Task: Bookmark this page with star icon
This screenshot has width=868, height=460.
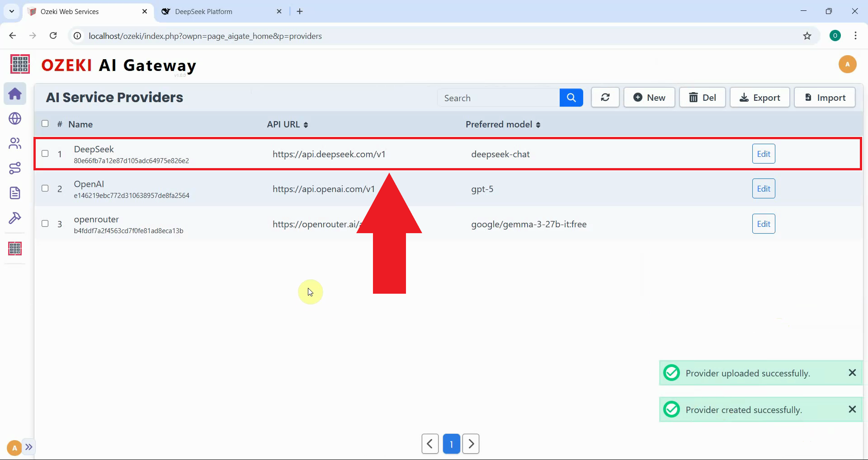Action: coord(807,36)
